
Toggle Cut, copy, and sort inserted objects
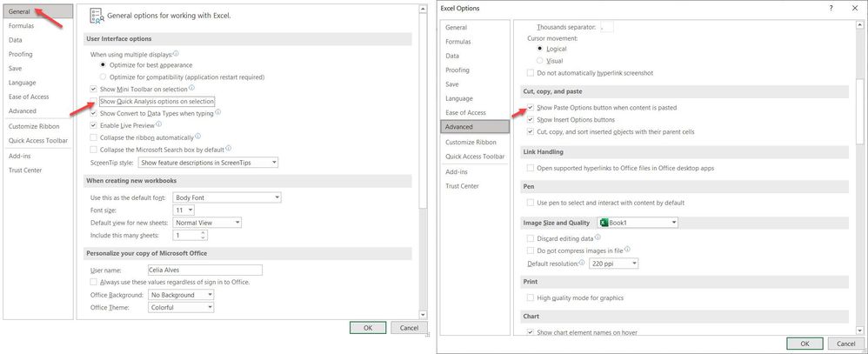point(531,132)
